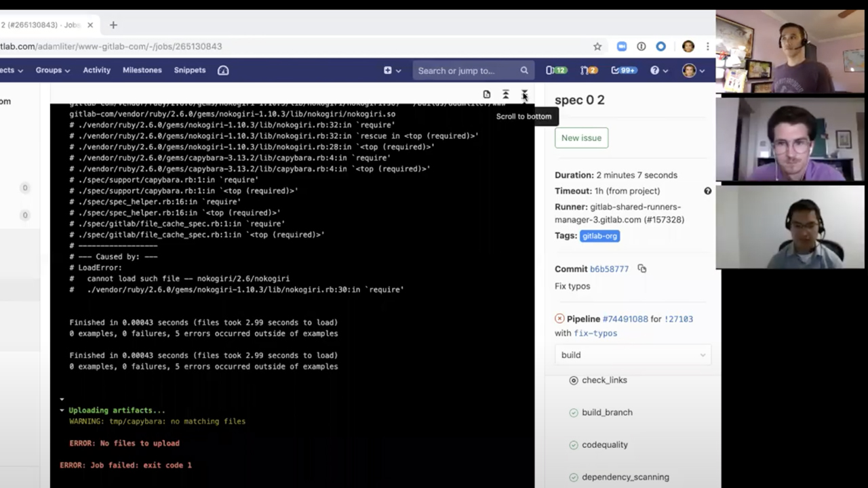This screenshot has height=488, width=868.
Task: Open the fix-typos branch link
Action: [x=595, y=333]
